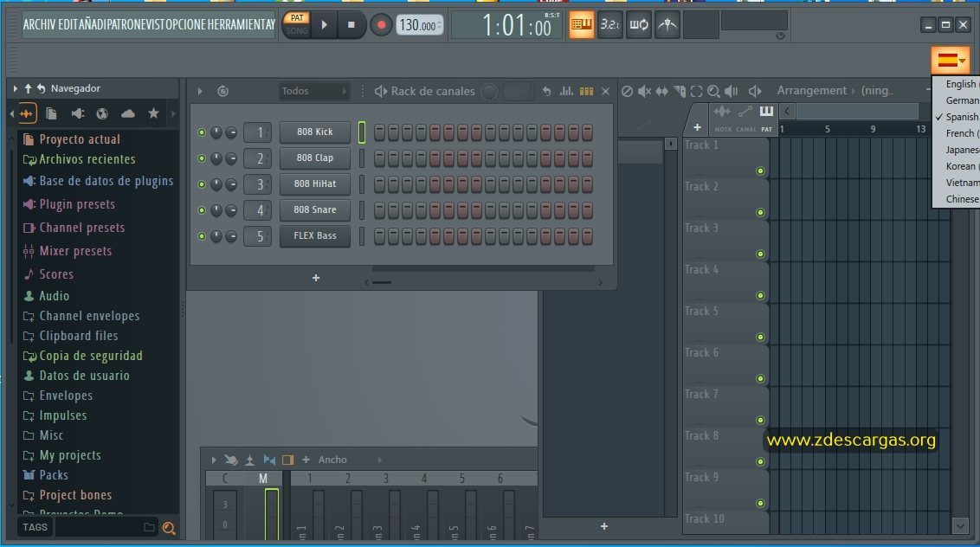Open the graph editor bars icon
Image resolution: width=980 pixels, height=547 pixels.
point(566,91)
